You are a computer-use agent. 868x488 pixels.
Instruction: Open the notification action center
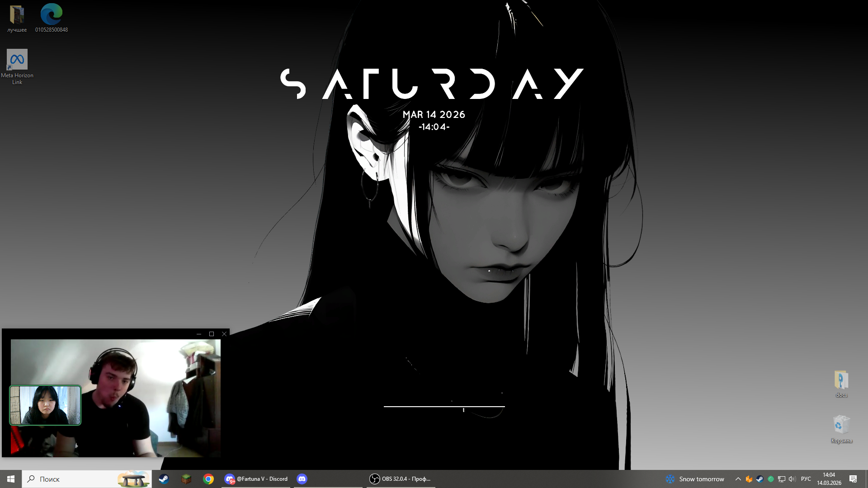pos(853,479)
